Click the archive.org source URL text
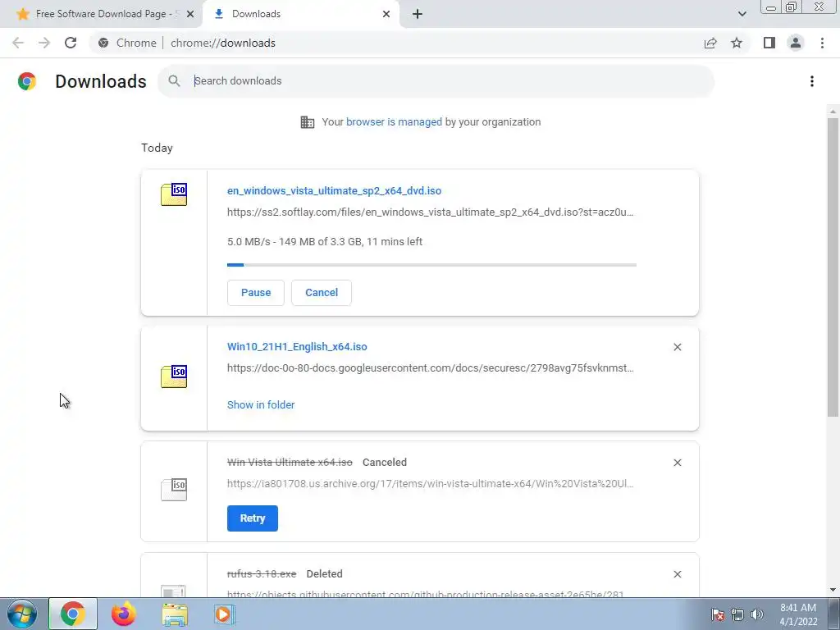840x630 pixels. [x=430, y=484]
